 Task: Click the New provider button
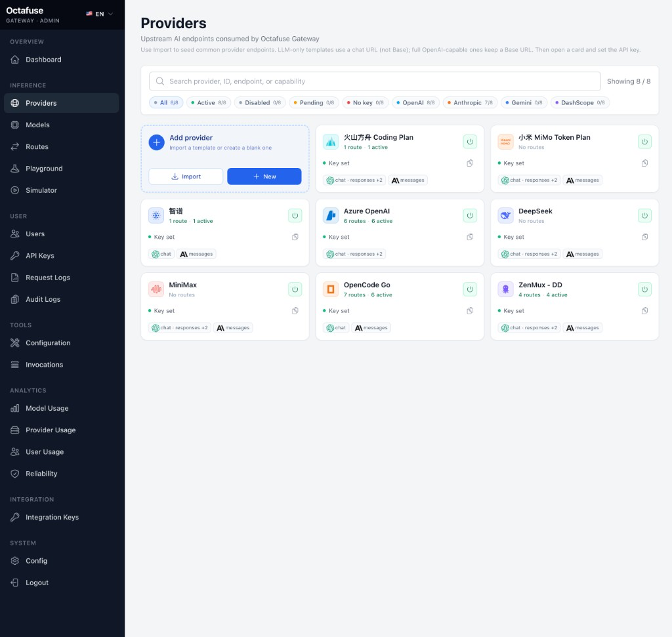pyautogui.click(x=264, y=176)
